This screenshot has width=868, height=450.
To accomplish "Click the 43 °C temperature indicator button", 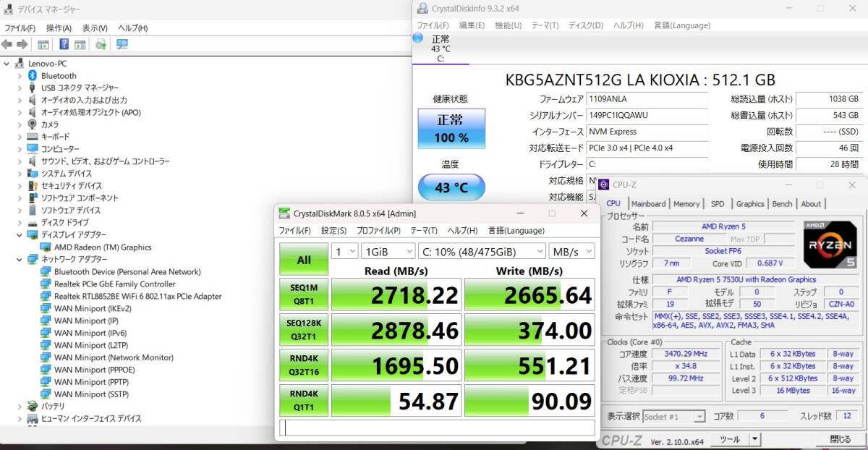I will tap(451, 188).
